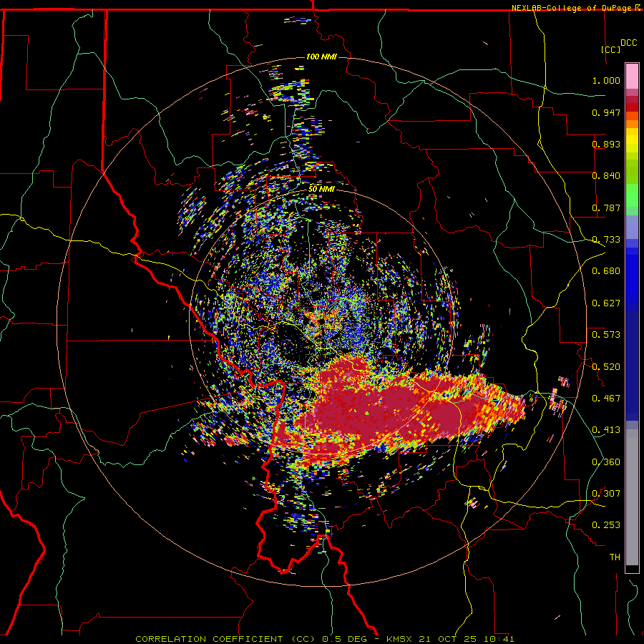The width and height of the screenshot is (644, 644).
Task: Click the 0.787 legend value
Action: point(606,208)
